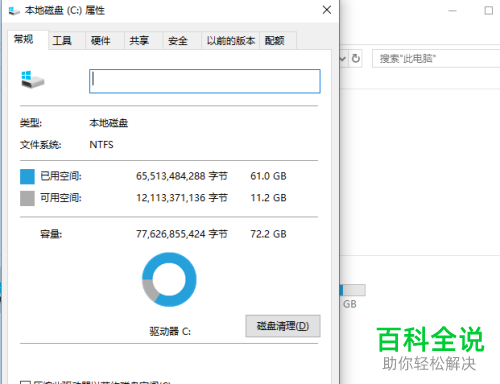
Task: Click the 11.2 GB free value
Action: pyautogui.click(x=268, y=198)
